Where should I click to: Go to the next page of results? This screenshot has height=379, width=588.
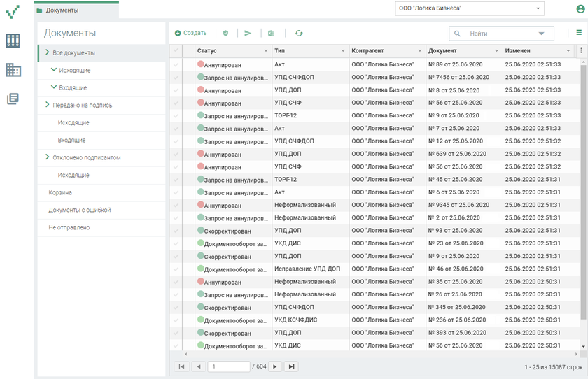coord(275,366)
